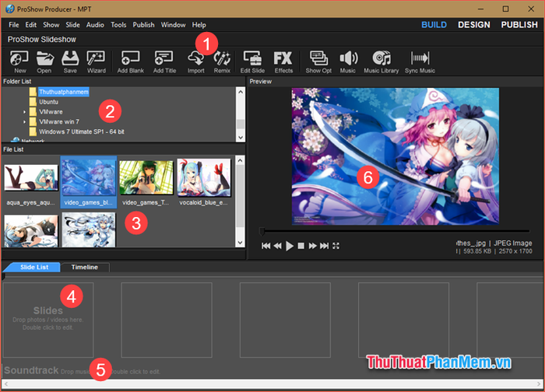Launch the Wizard tool
The width and height of the screenshot is (545, 392).
(96, 61)
